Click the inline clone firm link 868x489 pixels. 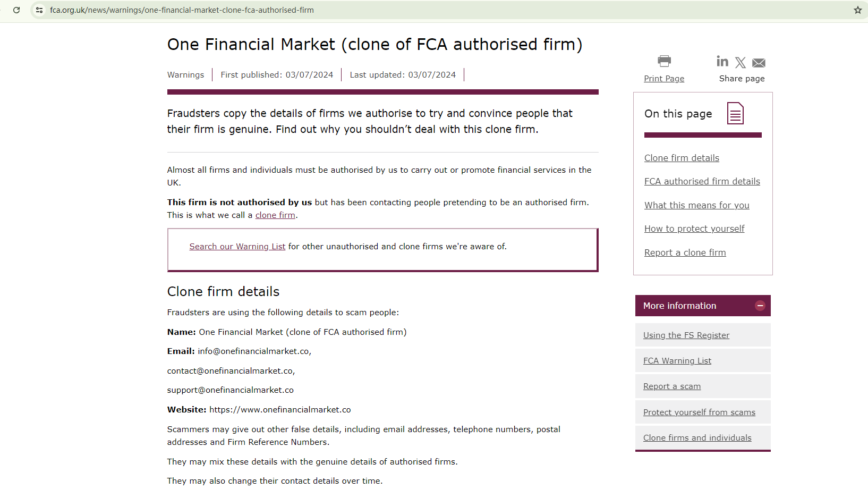(x=275, y=215)
